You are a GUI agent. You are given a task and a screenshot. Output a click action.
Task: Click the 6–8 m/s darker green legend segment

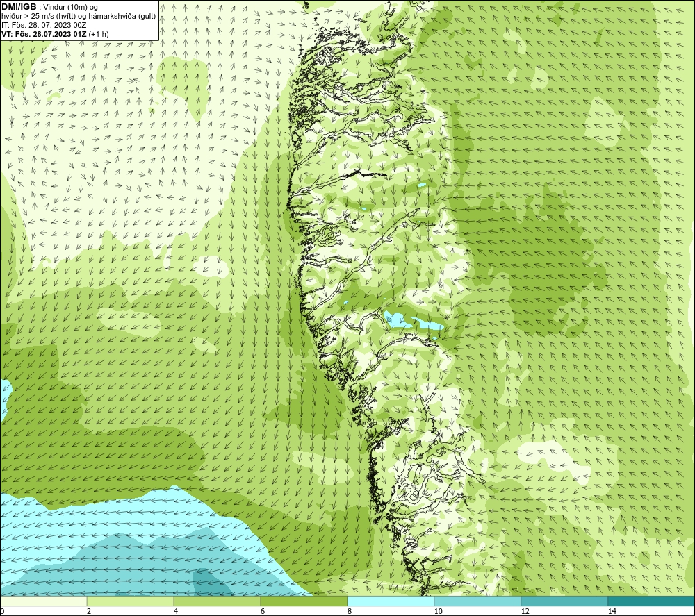[x=304, y=601]
